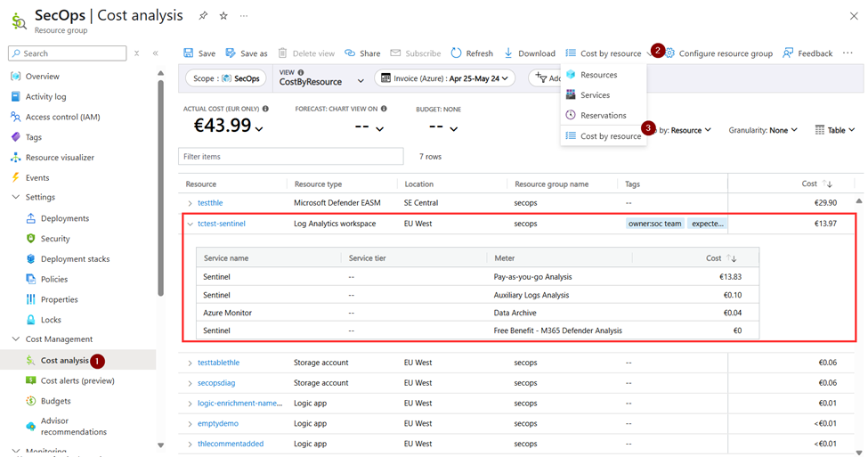Expand the testtablethle row
Viewport: 868px width, 457px height.
[x=190, y=363]
